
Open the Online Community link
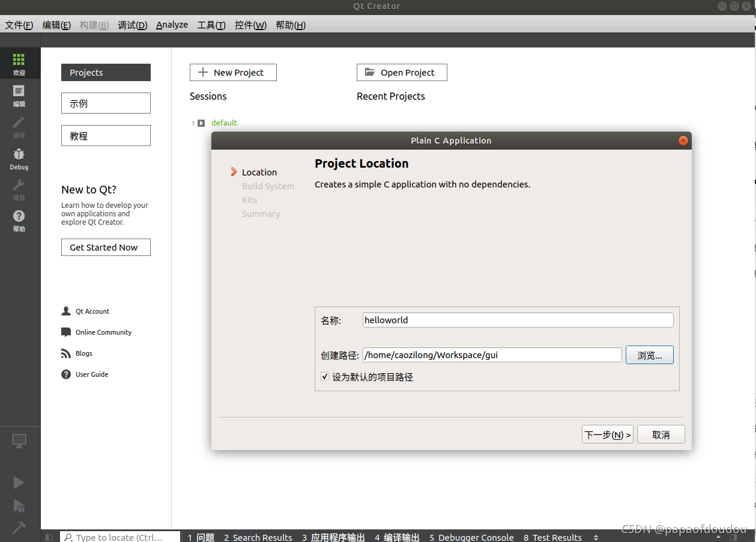[x=103, y=332]
